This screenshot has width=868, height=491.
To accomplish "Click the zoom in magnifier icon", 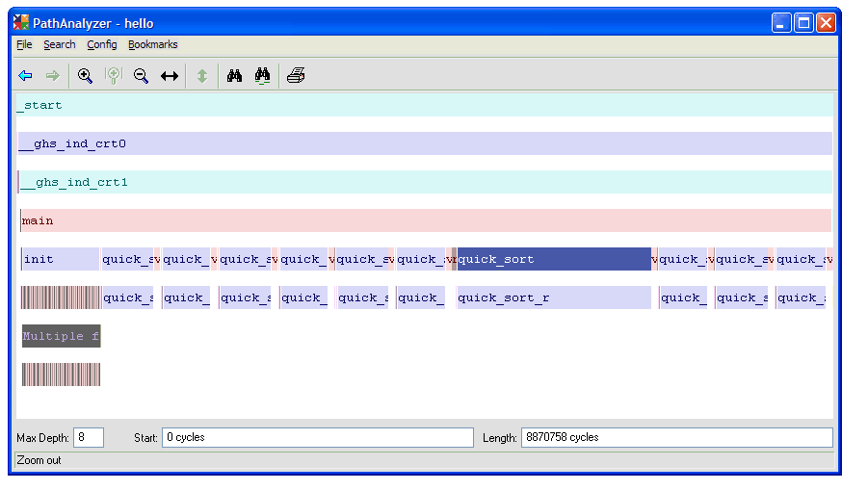I will [85, 76].
